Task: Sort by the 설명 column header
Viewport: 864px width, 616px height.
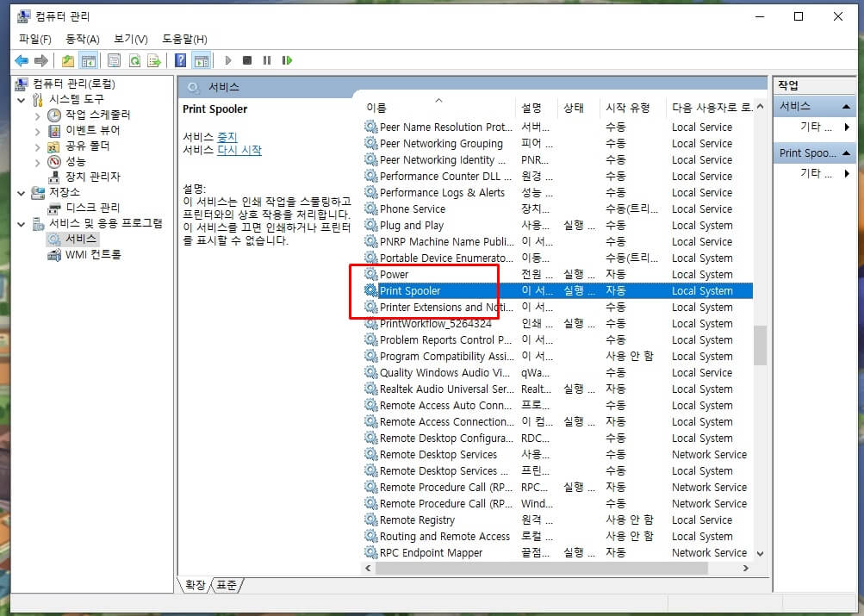Action: 536,108
